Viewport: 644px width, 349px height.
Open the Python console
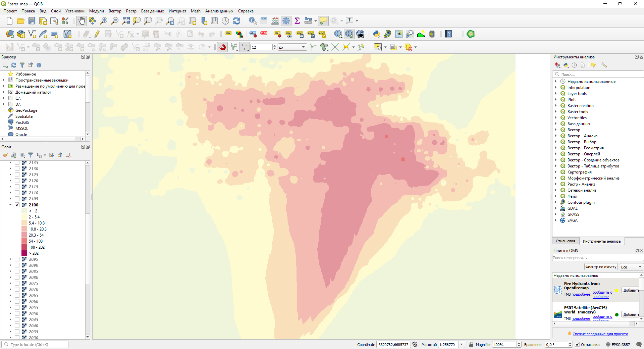pyautogui.click(x=376, y=34)
